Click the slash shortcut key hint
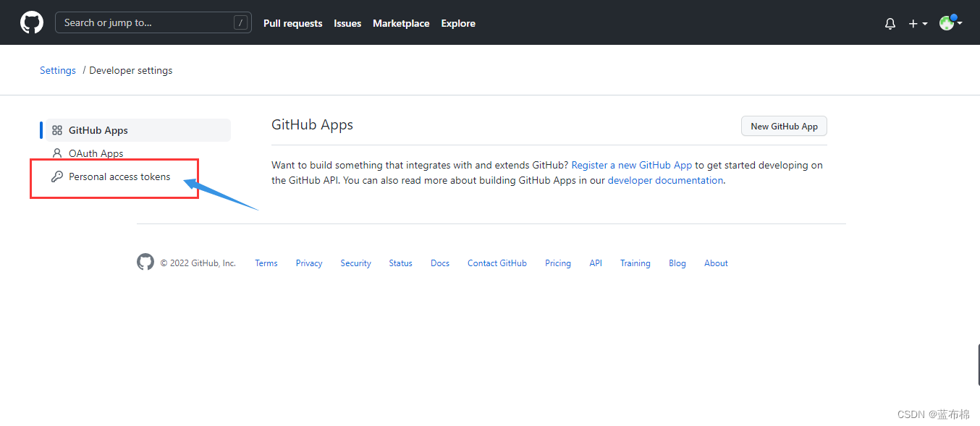980x426 pixels. click(x=241, y=22)
